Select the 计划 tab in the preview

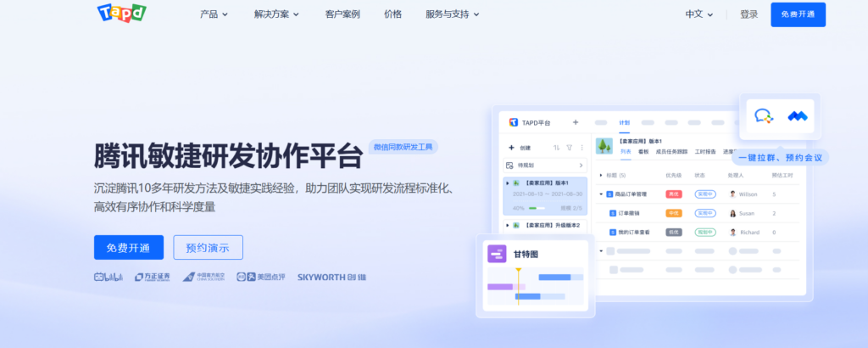pyautogui.click(x=625, y=122)
